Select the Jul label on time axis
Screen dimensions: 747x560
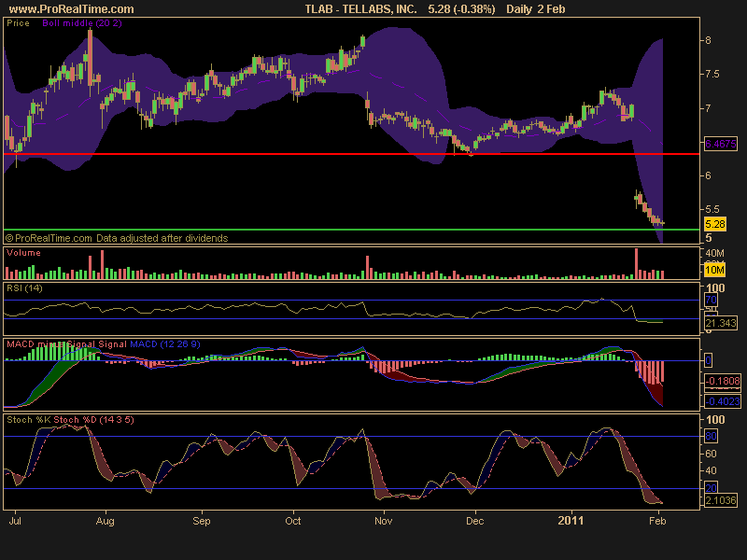coord(15,521)
